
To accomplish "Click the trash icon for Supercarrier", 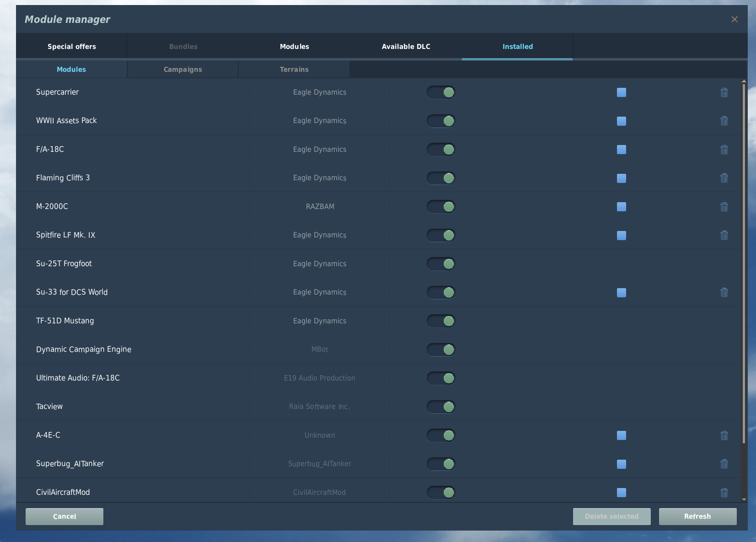I will 724,92.
